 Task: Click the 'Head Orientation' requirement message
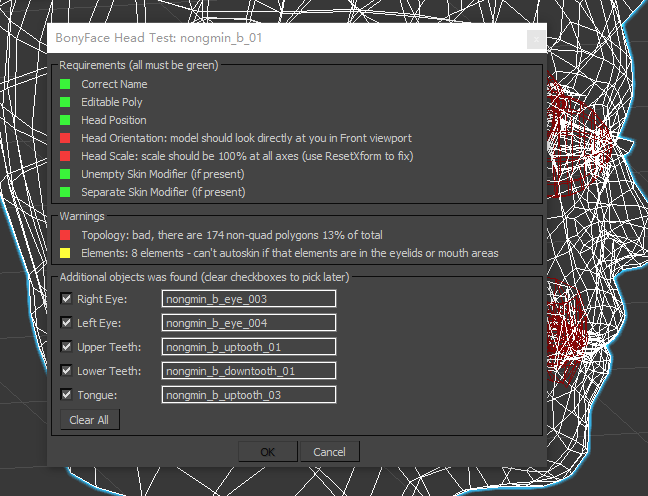click(x=246, y=138)
